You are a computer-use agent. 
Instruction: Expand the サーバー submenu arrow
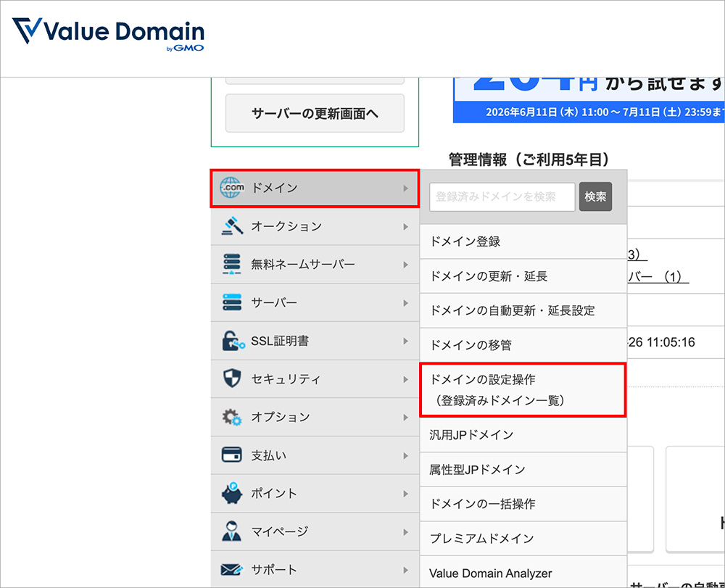point(405,303)
